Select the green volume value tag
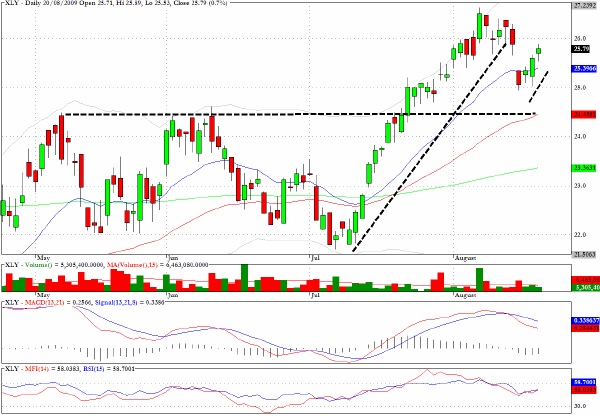 (x=584, y=287)
